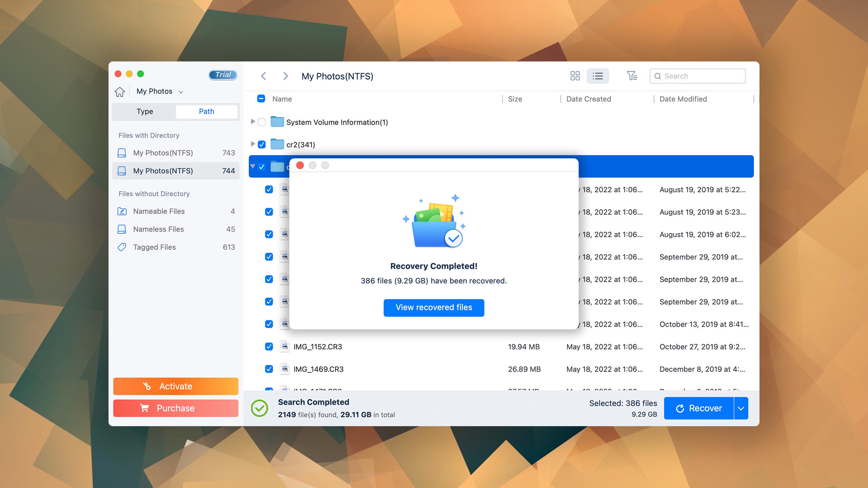
Task: Open the filter options icon
Action: click(632, 76)
